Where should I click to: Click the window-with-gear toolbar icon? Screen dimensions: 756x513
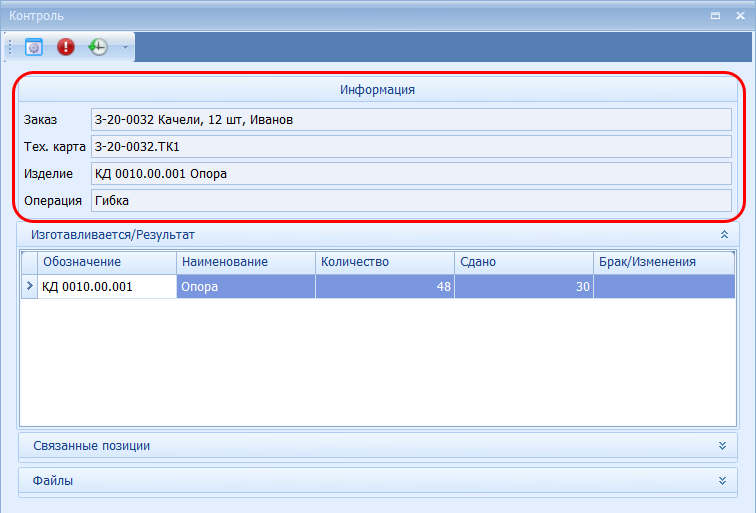click(34, 47)
